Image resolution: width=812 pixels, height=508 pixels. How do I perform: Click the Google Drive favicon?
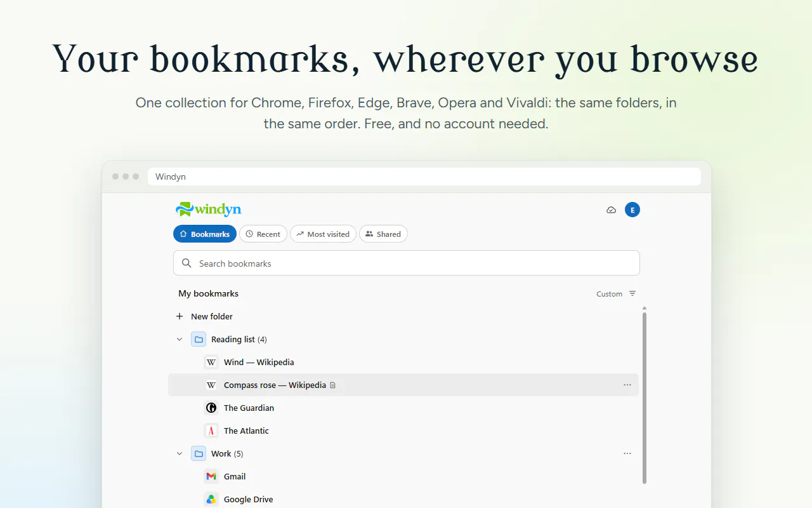211,499
